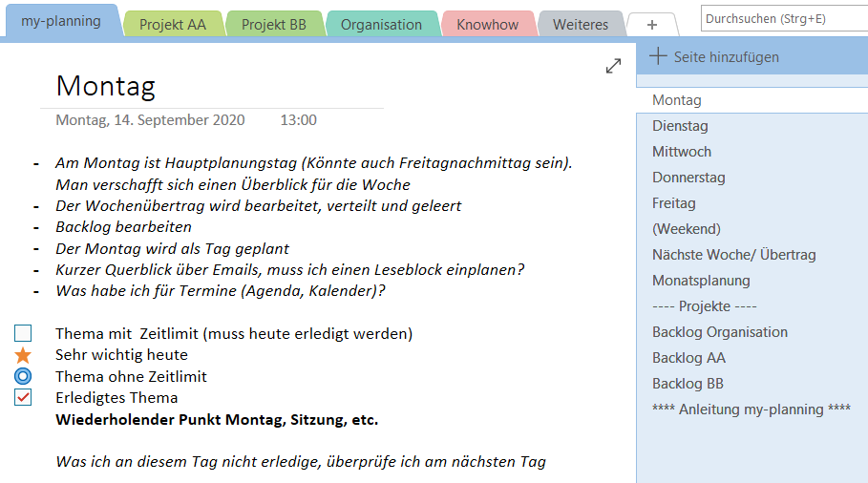Image resolution: width=868 pixels, height=483 pixels.
Task: Click the Durchsuchen search field
Action: (783, 18)
